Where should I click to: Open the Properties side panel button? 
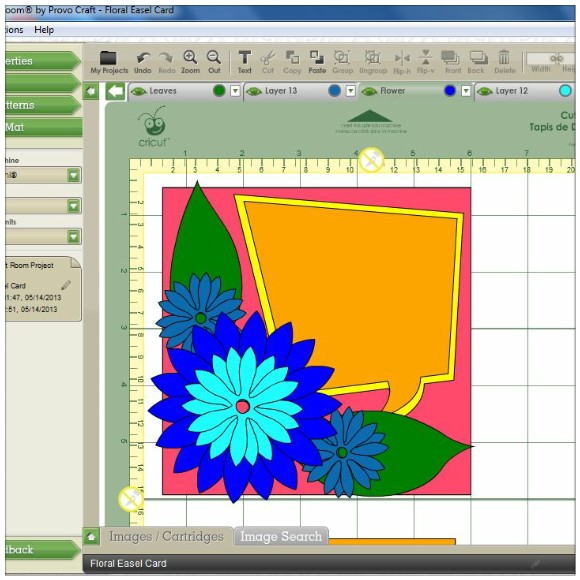(43, 61)
